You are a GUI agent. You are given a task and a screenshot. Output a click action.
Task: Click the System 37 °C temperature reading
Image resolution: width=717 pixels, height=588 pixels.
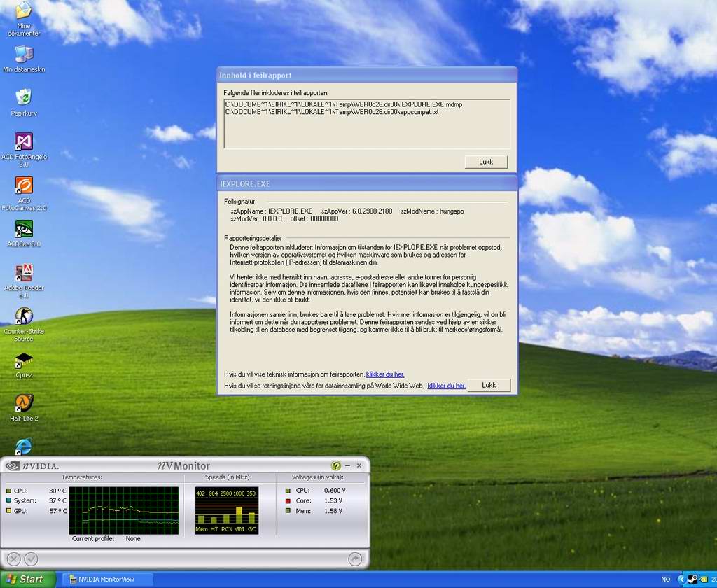click(57, 500)
